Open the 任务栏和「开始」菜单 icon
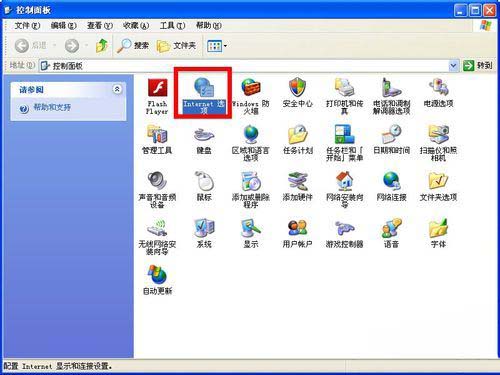Viewport: 500px width, 375px height. click(x=344, y=135)
